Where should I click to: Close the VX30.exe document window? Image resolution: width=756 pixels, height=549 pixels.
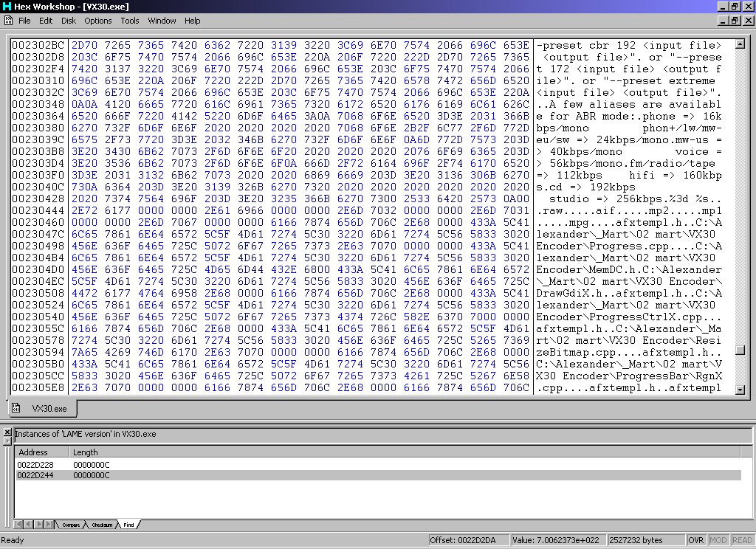pos(749,21)
